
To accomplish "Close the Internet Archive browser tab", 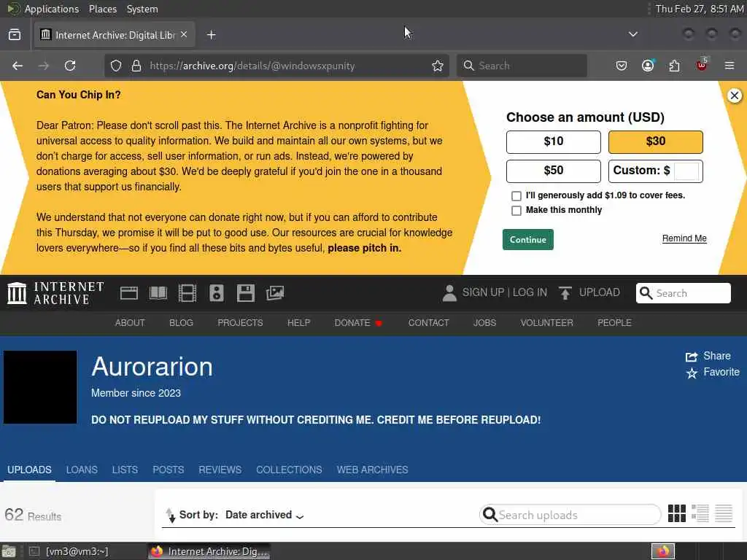I will (x=184, y=35).
